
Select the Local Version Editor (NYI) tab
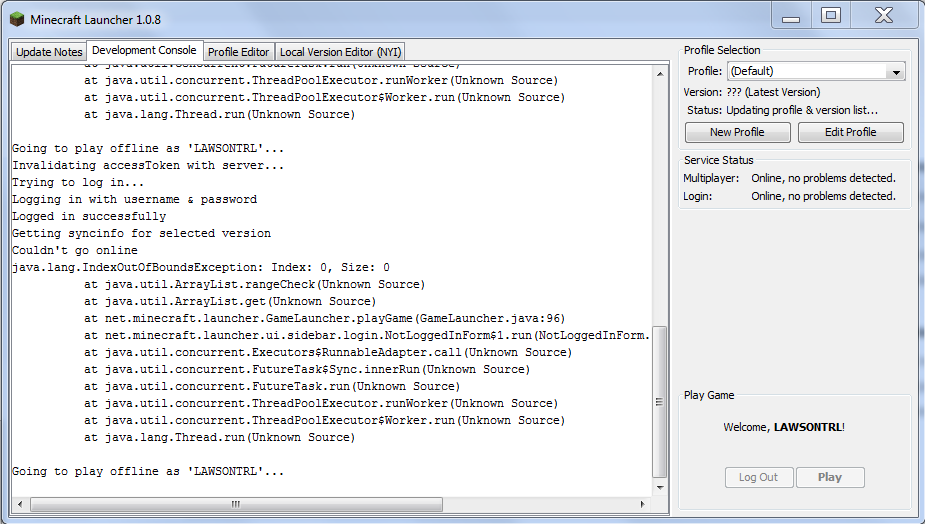tap(340, 52)
